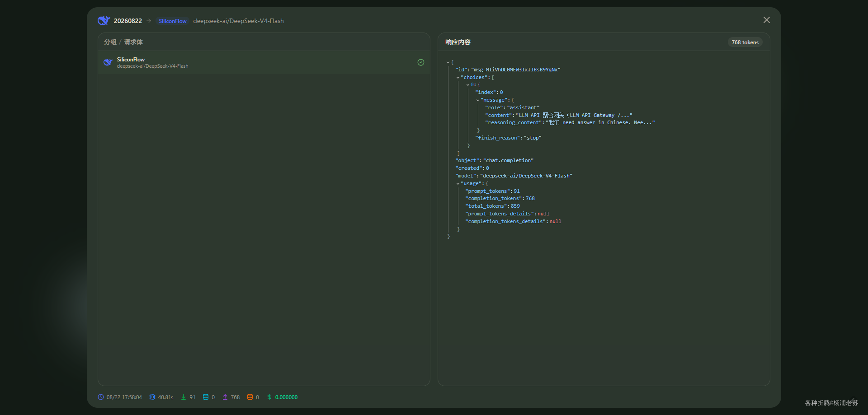The width and height of the screenshot is (868, 415).
Task: Click the "created" 0 line
Action: (472, 168)
